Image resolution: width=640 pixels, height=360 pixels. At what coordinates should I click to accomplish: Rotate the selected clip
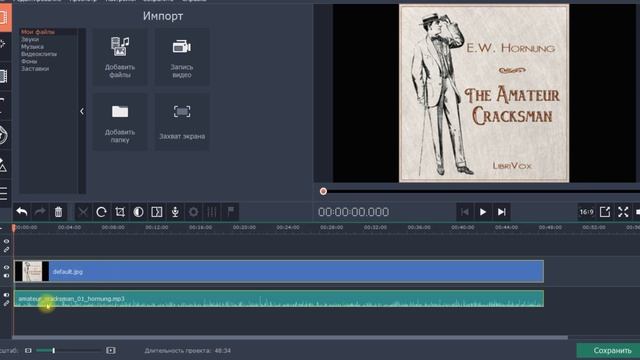tap(101, 212)
